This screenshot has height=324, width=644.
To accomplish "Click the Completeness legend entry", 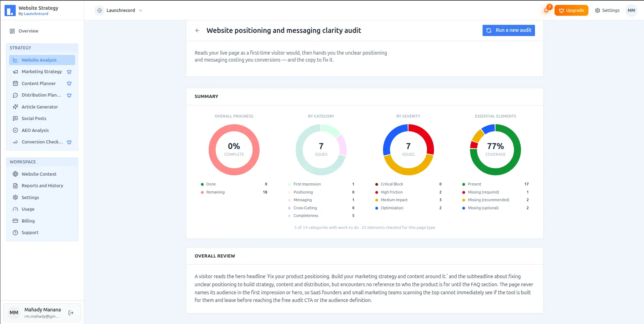I will 321,216.
